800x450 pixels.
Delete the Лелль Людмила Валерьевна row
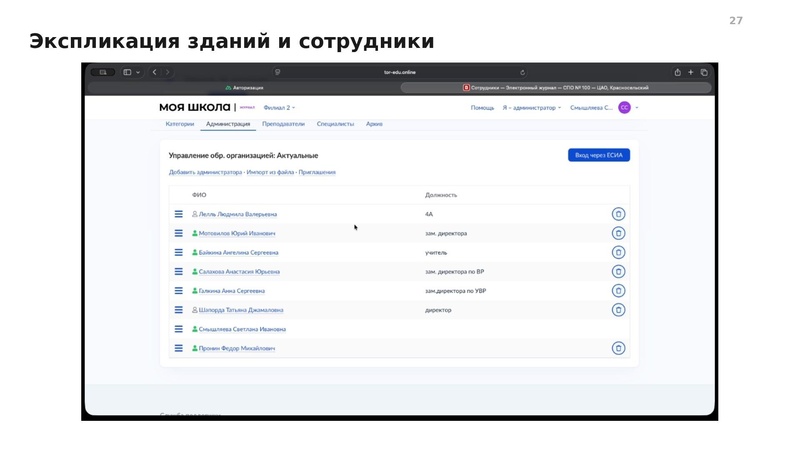point(618,214)
